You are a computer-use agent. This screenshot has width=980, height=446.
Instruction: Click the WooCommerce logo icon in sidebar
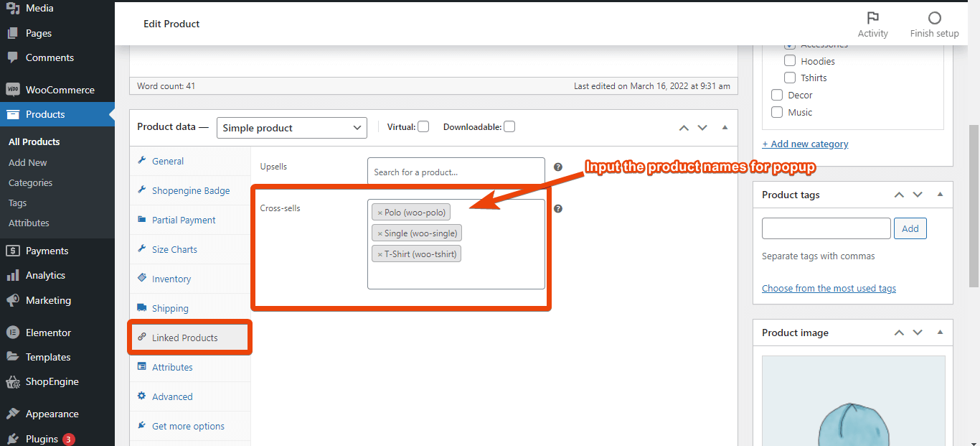[x=13, y=90]
